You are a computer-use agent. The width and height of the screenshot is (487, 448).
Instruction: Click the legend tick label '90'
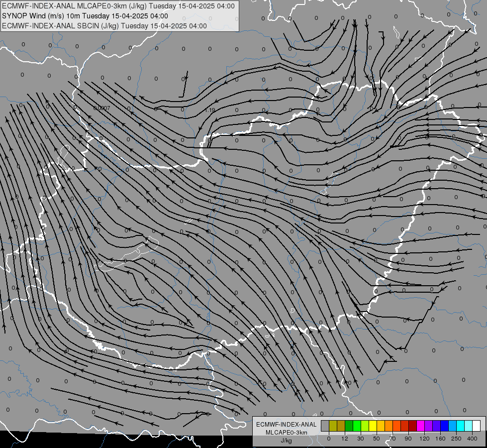click(x=408, y=439)
